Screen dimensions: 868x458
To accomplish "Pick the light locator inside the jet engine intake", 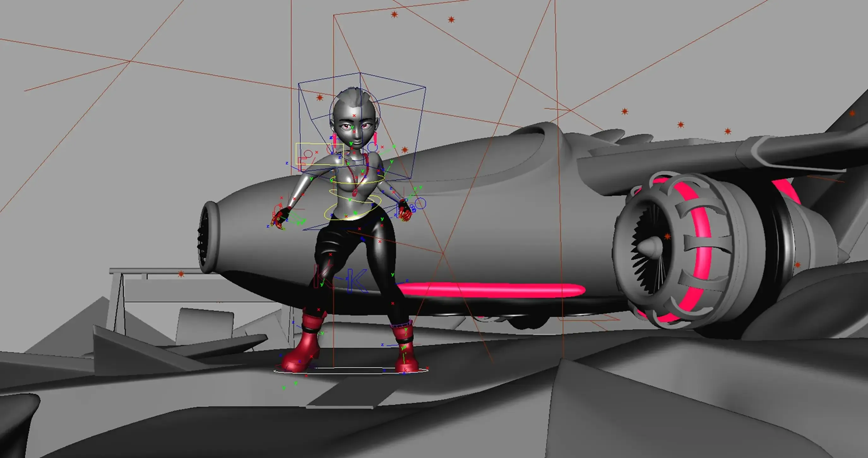I will (x=667, y=237).
